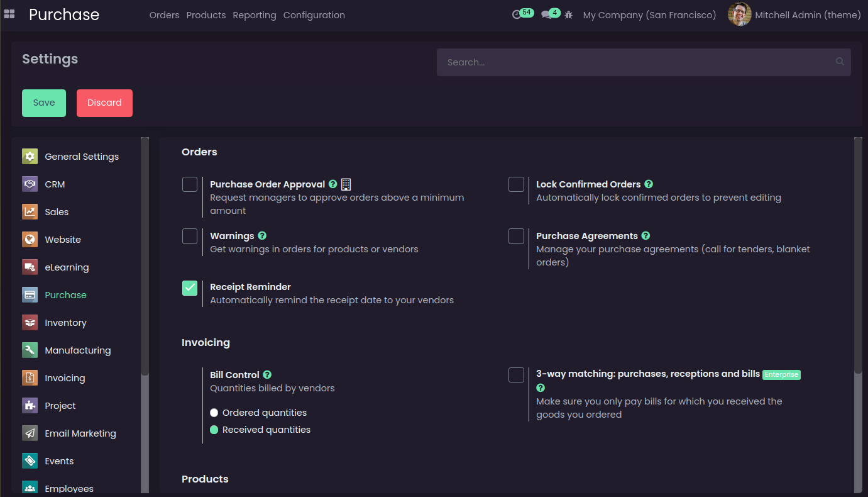Click the search magnifier icon
This screenshot has width=868, height=497.
[840, 62]
